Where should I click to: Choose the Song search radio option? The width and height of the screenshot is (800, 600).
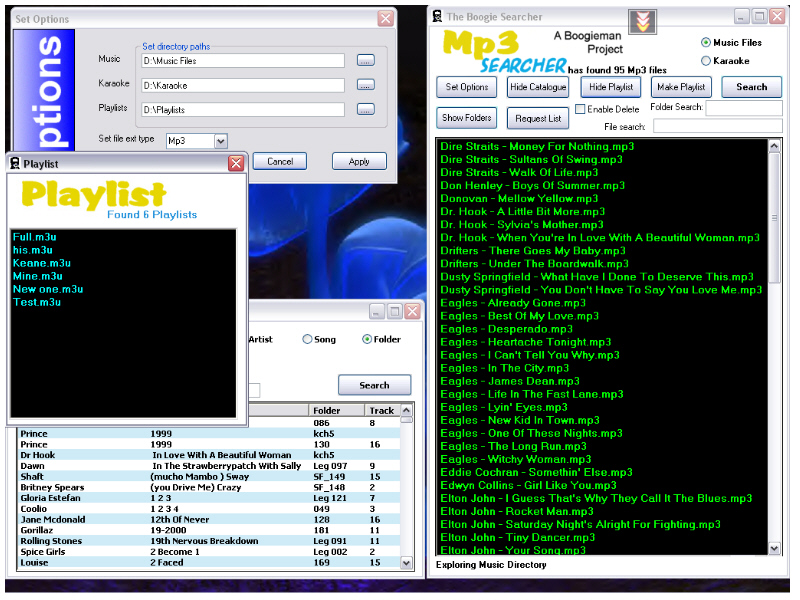pyautogui.click(x=308, y=340)
